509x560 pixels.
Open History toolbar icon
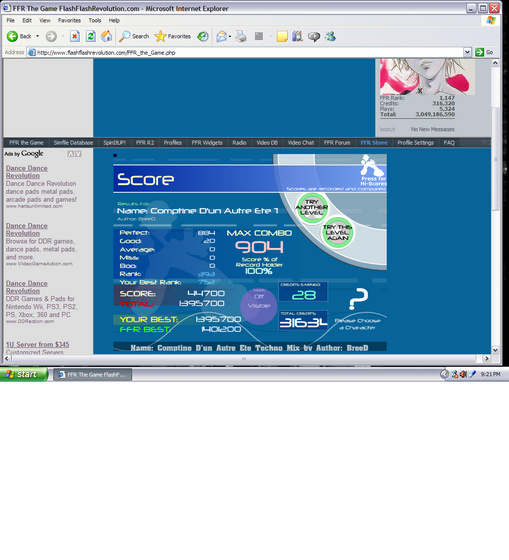click(203, 36)
